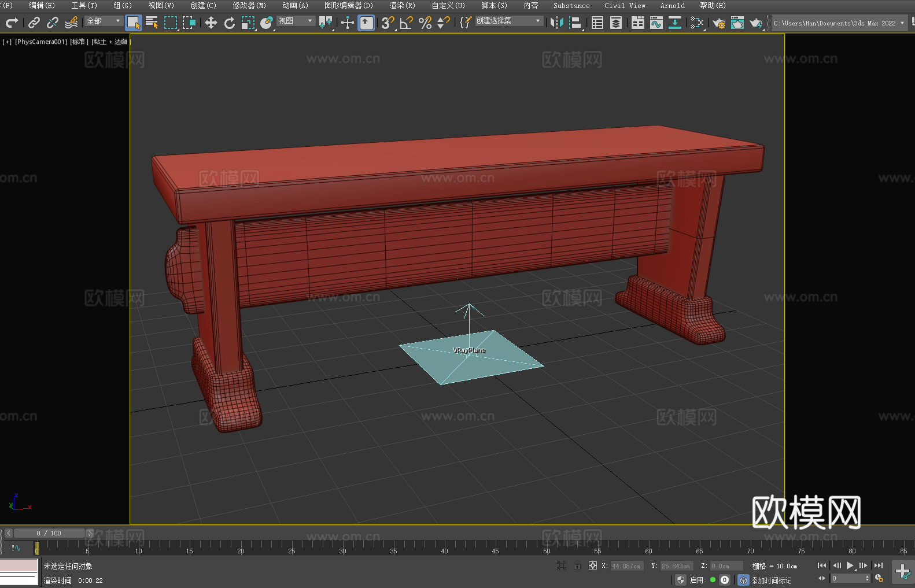
Task: Toggle Percent Snap
Action: tap(425, 23)
